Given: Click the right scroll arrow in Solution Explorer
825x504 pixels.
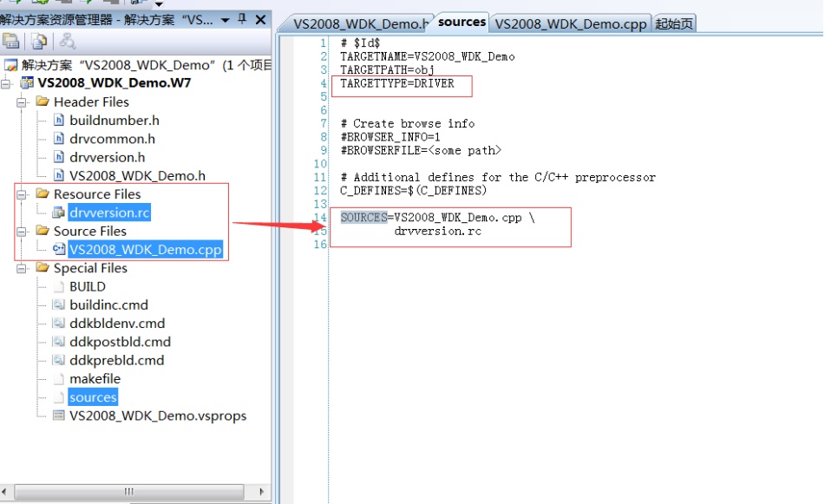Looking at the screenshot, I should pyautogui.click(x=262, y=492).
